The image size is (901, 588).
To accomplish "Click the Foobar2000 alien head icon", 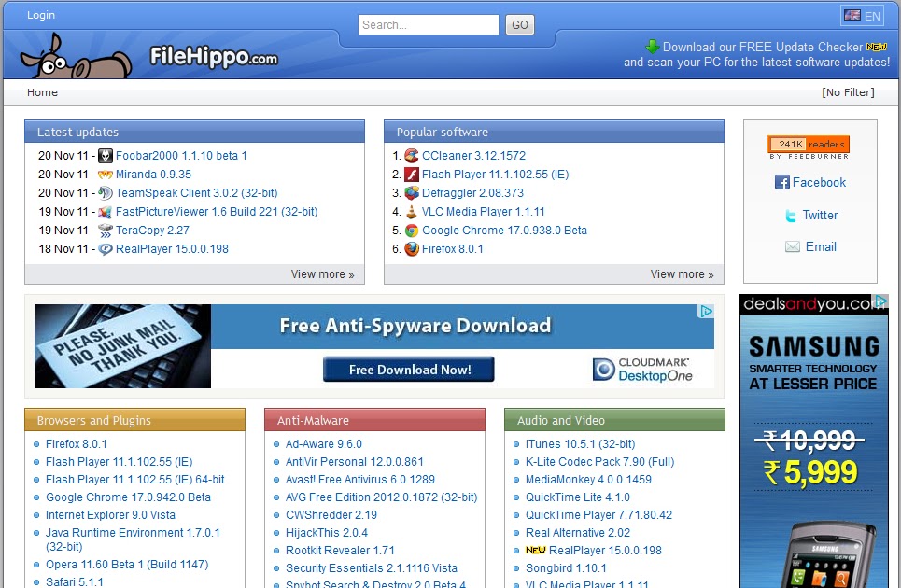I will [106, 156].
